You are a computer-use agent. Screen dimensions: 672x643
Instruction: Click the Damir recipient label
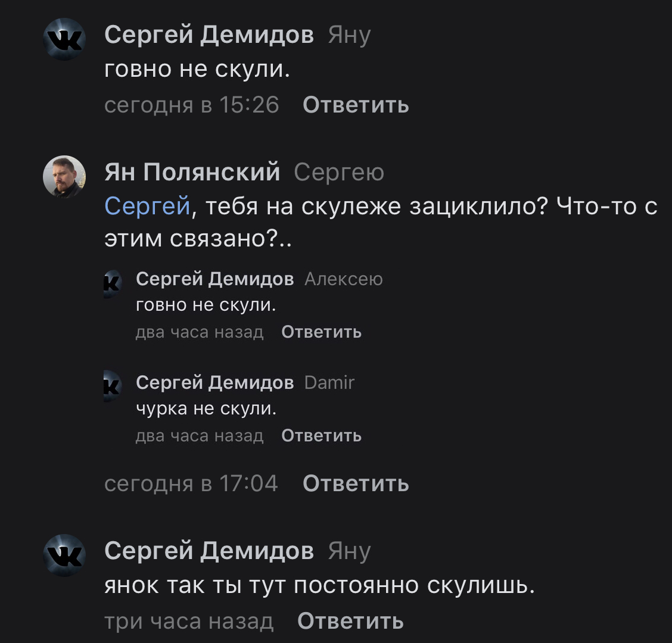click(x=329, y=382)
